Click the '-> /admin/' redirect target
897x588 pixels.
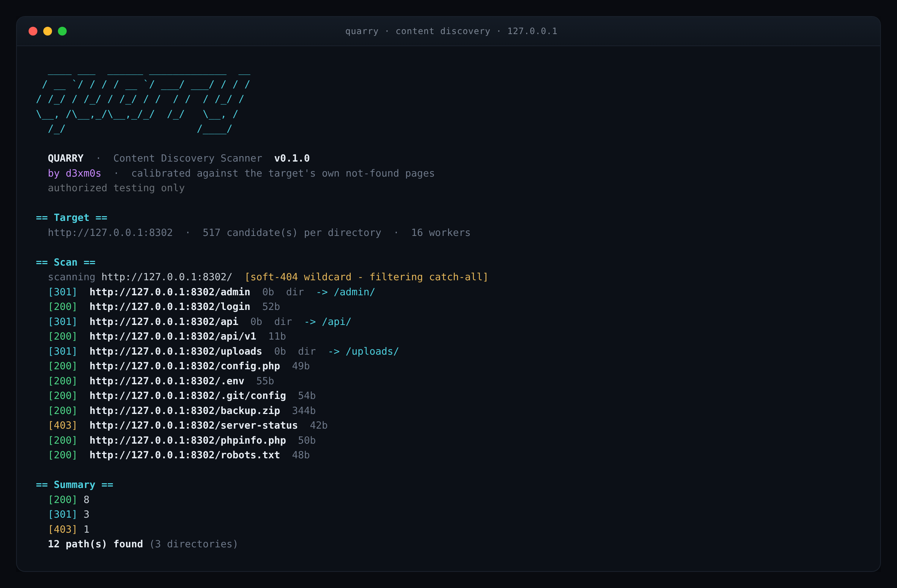pos(345,292)
